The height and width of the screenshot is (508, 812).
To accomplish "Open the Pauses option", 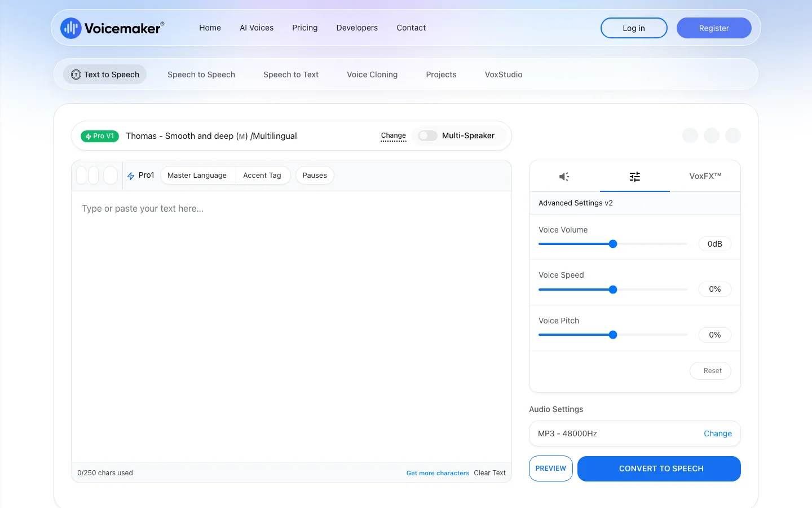I will [315, 176].
